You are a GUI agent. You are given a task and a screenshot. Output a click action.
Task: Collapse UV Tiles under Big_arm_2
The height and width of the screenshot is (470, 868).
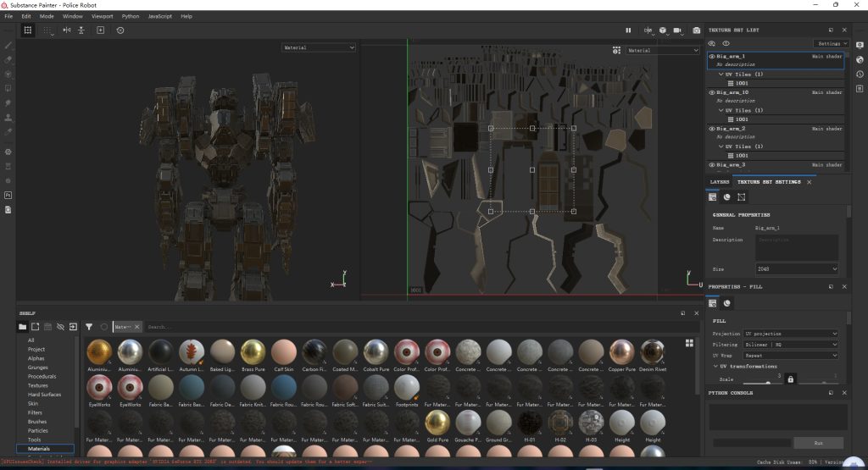coord(721,147)
